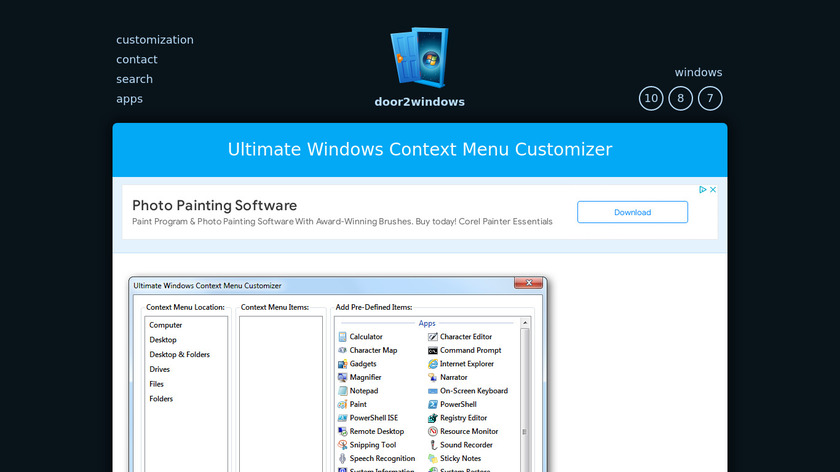Select Desktop & Folders in location list
Screen dimensions: 840x472
click(x=179, y=355)
